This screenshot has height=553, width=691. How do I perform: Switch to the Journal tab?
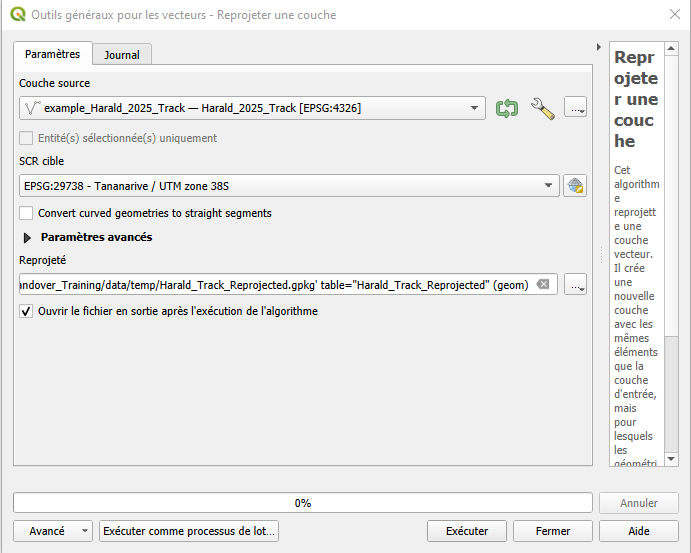[122, 55]
